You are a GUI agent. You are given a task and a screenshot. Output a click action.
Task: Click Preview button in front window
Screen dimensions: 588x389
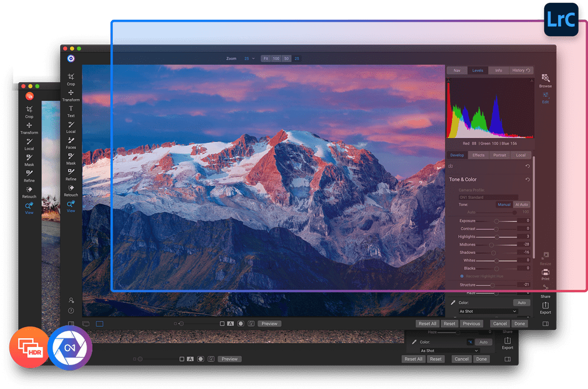(269, 324)
